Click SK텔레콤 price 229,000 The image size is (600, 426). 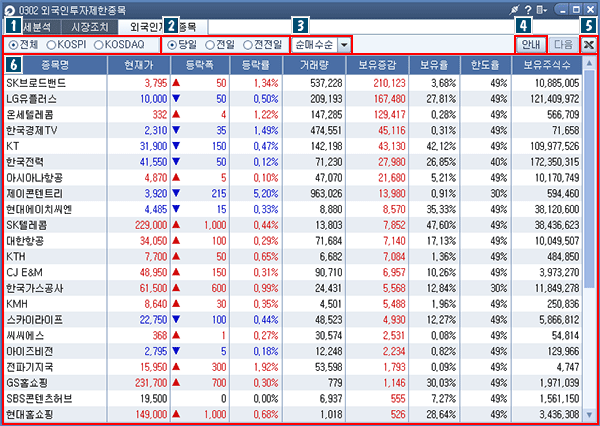click(x=151, y=225)
